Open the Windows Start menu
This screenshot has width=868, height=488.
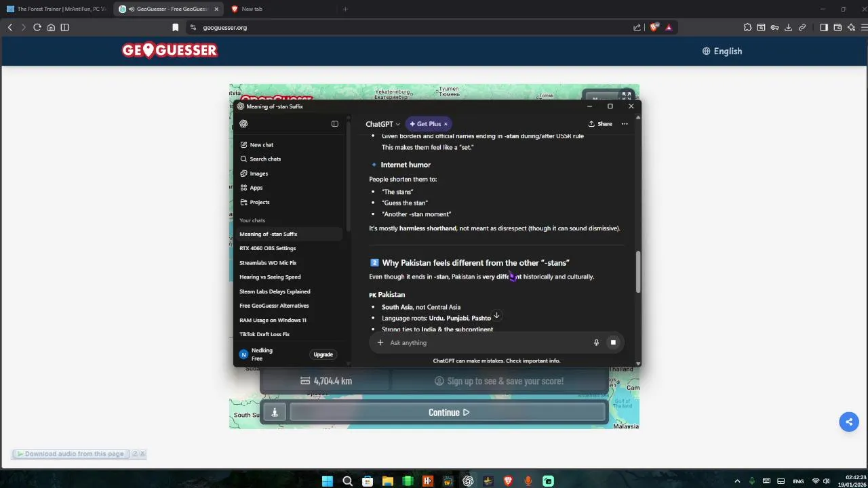328,481
